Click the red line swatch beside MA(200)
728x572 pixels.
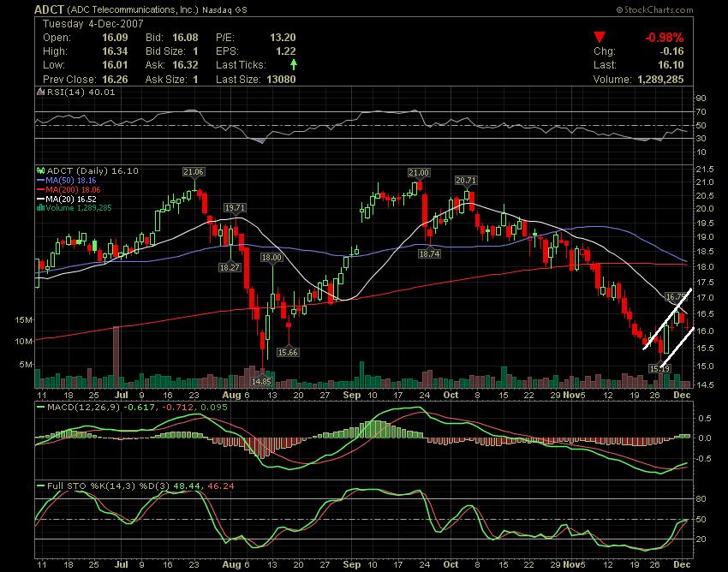coord(40,189)
